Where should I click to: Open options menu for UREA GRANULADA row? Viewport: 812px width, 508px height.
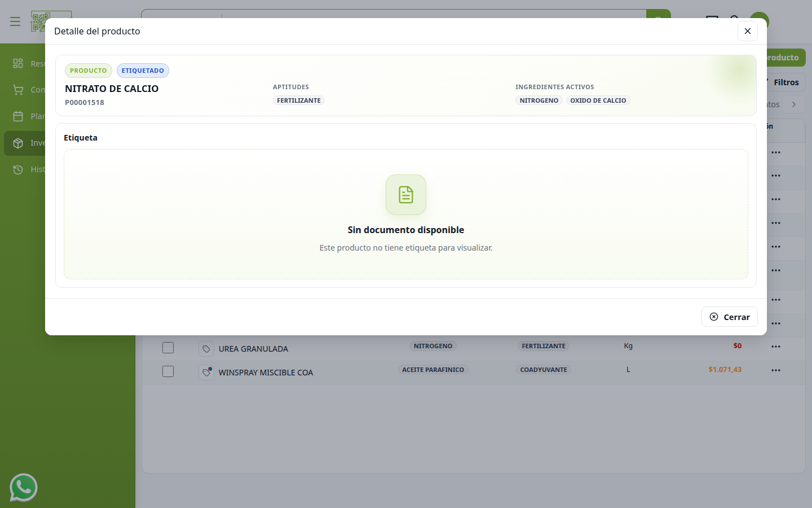[776, 347]
